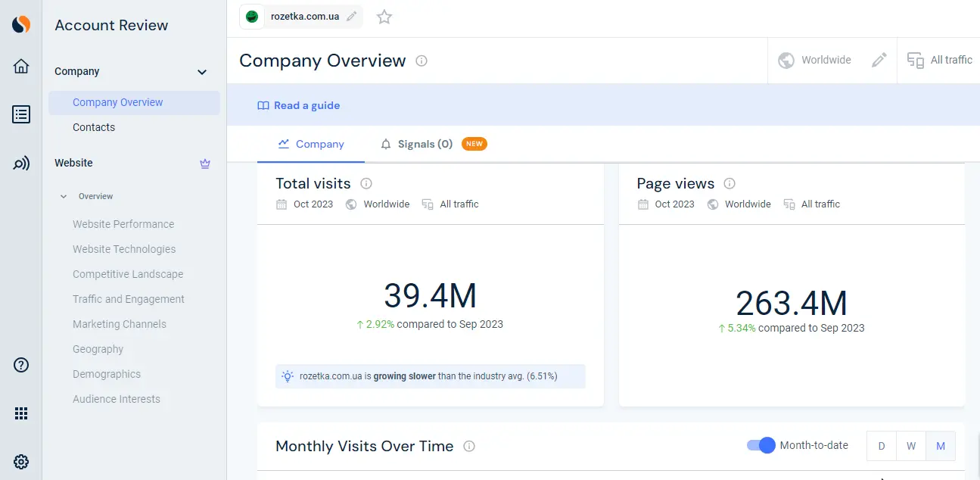
Task: Open Geography page in sidebar
Action: click(98, 349)
